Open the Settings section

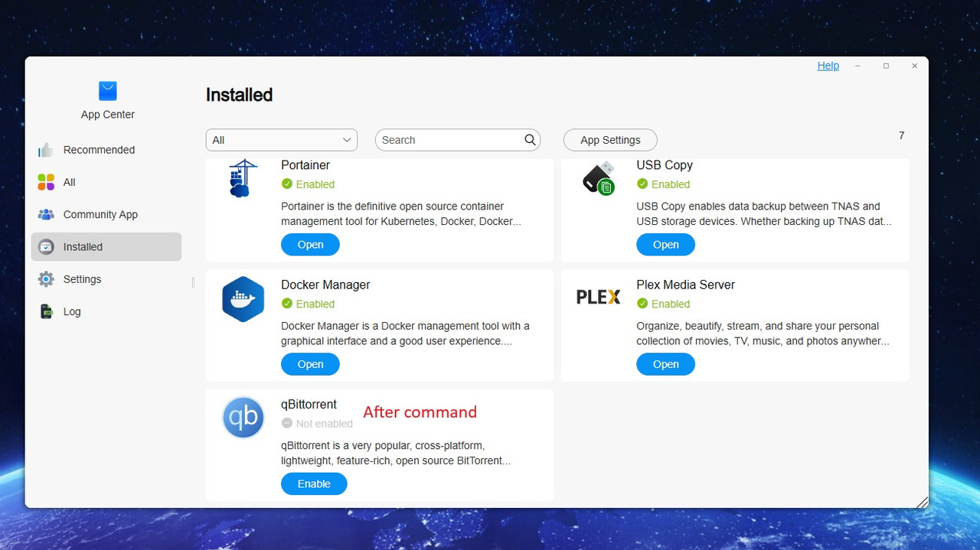click(106, 279)
